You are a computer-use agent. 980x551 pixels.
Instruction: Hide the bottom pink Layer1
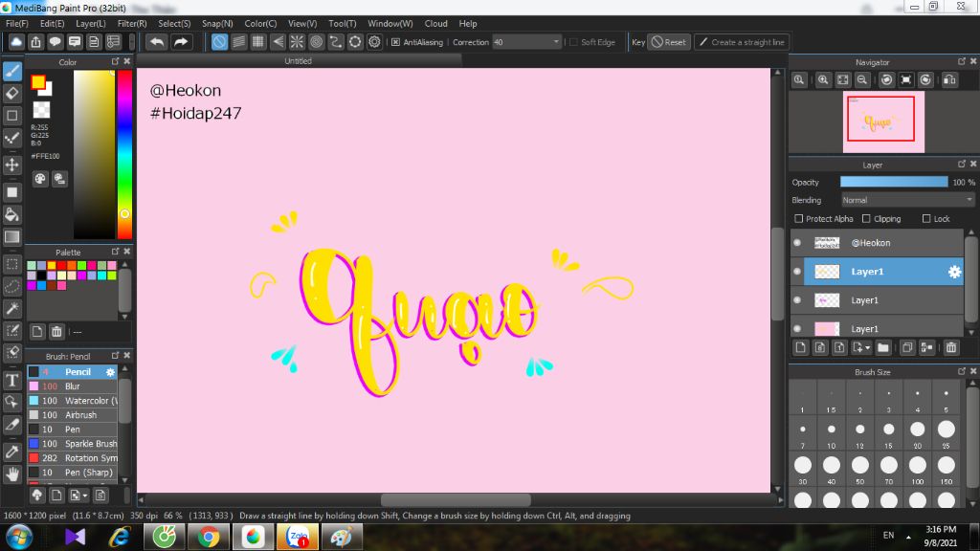click(797, 329)
